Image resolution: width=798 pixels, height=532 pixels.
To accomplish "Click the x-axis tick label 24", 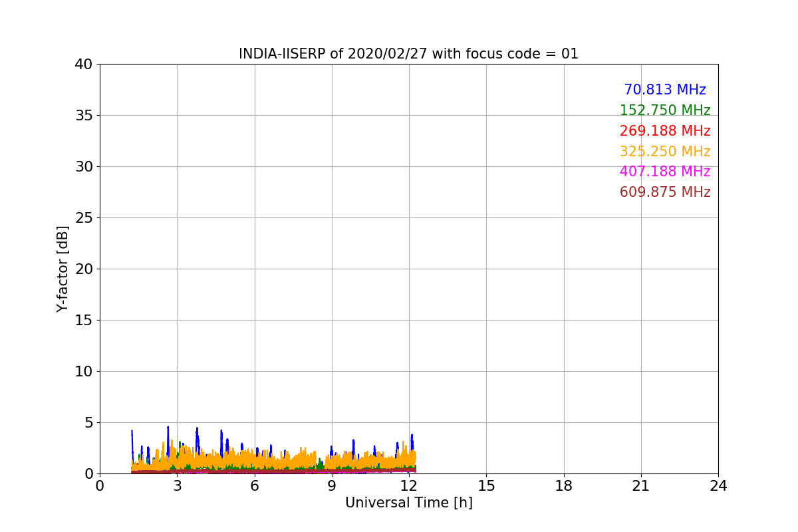I will pos(718,486).
